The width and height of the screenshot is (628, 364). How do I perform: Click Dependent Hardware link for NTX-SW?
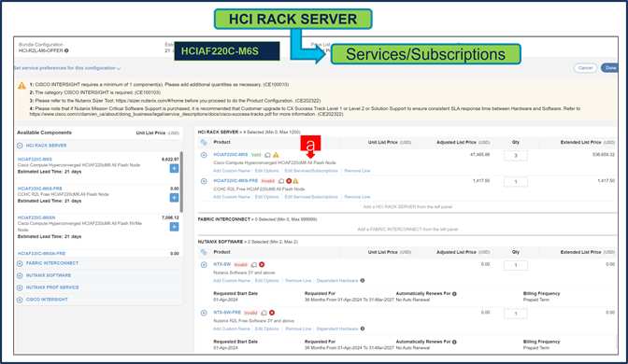click(x=337, y=281)
